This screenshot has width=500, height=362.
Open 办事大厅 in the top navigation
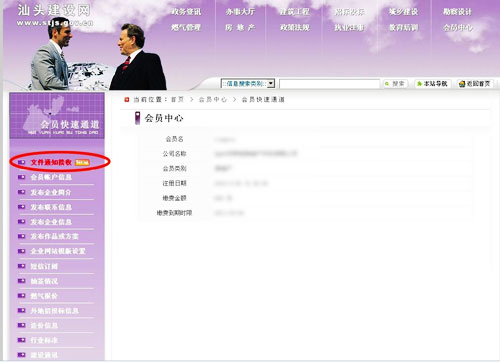coord(240,12)
